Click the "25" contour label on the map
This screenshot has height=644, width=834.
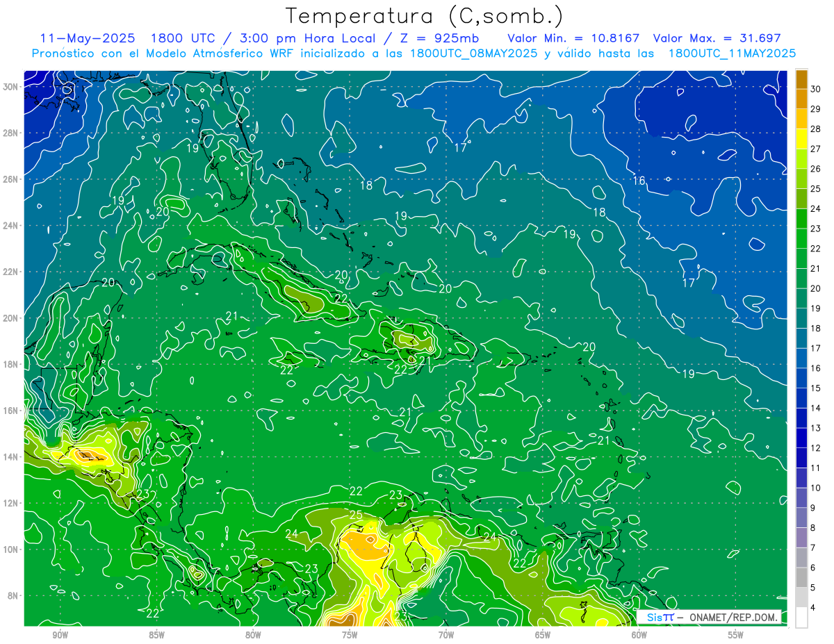[x=356, y=515]
